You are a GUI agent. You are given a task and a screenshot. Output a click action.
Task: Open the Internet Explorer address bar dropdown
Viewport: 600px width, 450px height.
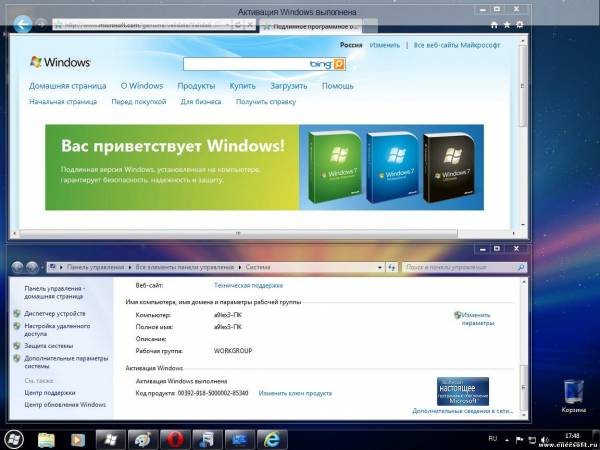point(227,25)
